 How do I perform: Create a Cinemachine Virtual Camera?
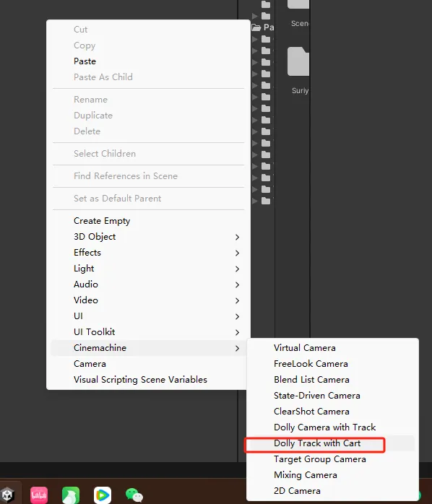(x=332, y=348)
